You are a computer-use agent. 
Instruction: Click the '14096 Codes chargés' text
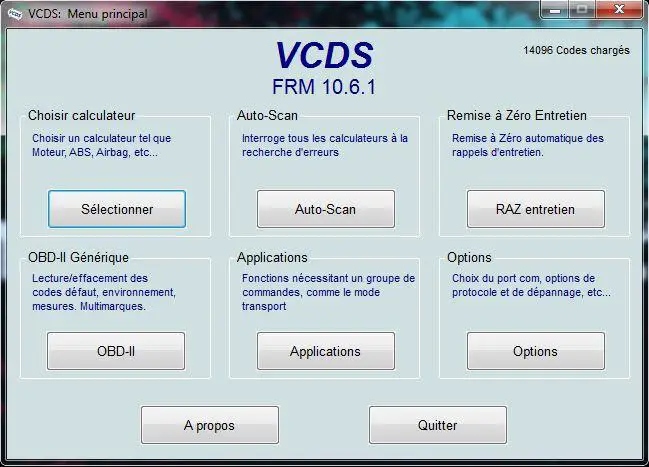[x=576, y=50]
